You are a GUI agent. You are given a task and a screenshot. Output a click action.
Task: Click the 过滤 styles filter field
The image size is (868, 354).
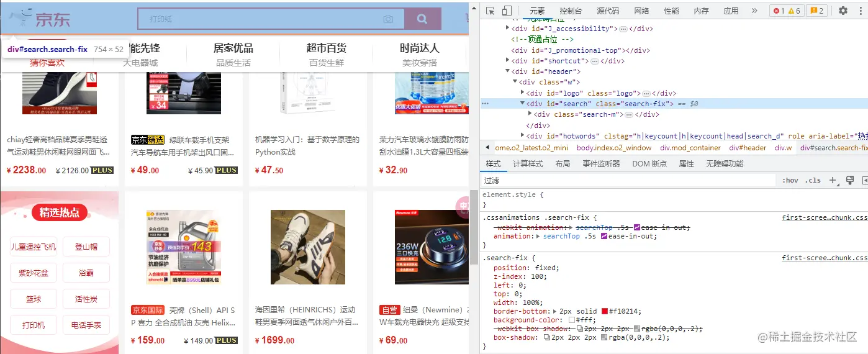629,180
